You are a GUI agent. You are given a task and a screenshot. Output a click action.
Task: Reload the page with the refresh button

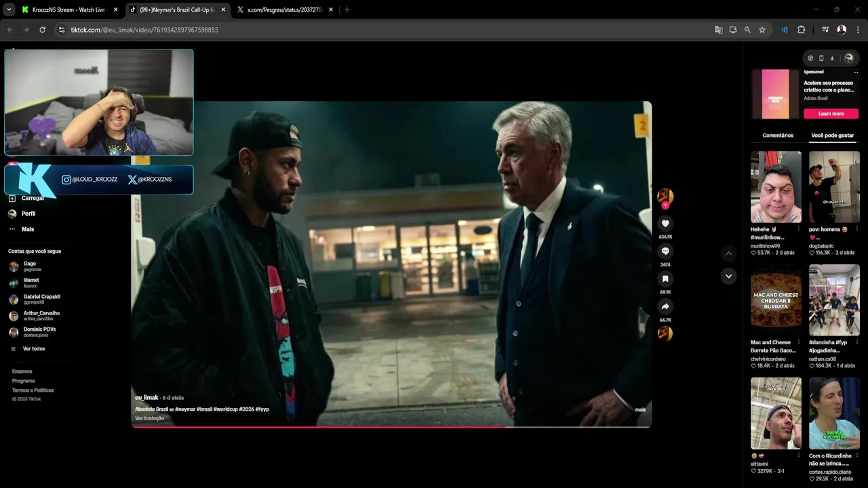(x=42, y=30)
